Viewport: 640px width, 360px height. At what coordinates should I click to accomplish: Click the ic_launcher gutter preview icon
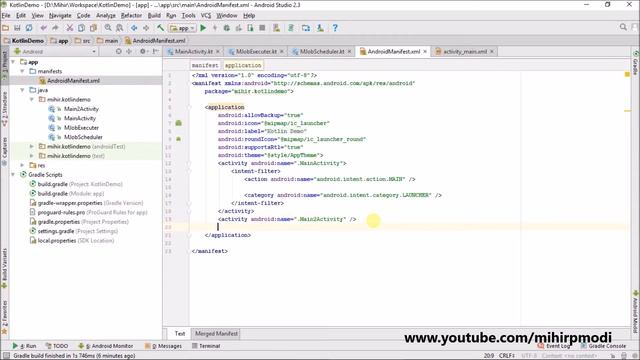[x=178, y=123]
